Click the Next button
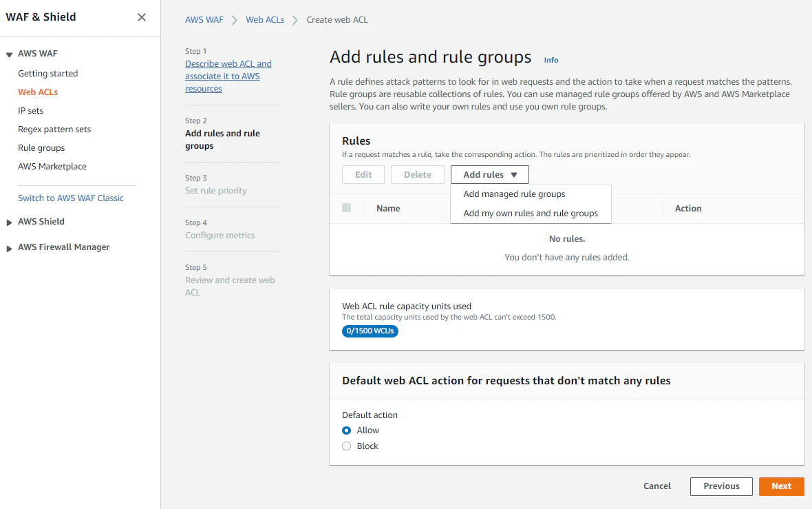This screenshot has width=812, height=509. click(781, 486)
